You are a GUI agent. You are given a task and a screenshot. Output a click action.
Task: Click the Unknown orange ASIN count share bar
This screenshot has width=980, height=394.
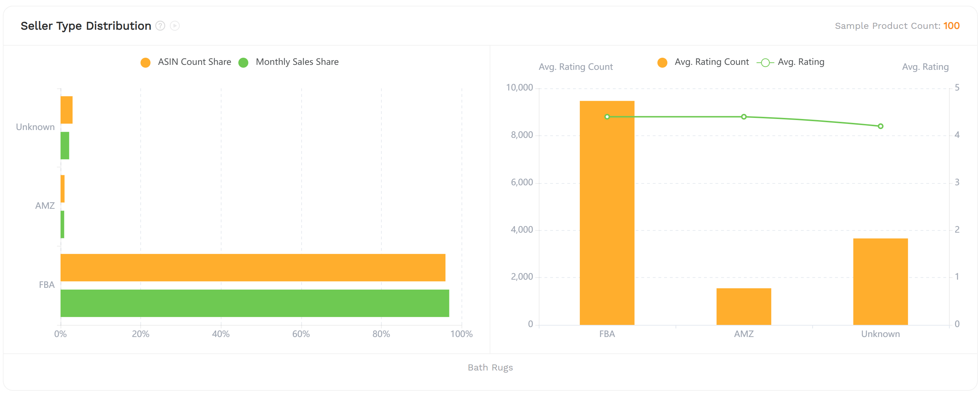[x=67, y=110]
